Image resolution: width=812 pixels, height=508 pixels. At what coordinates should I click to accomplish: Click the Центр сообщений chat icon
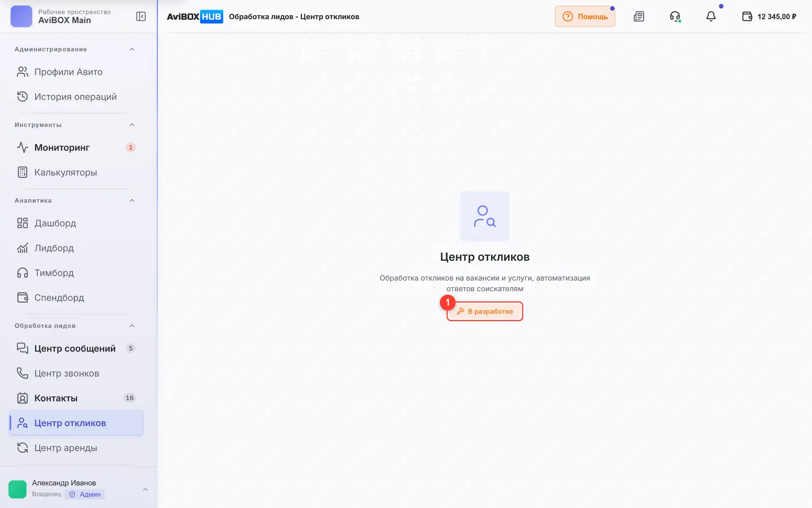click(23, 348)
